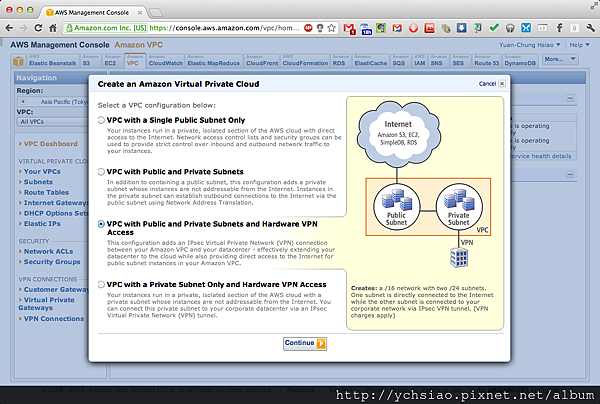Viewport: 600px width, 404px height.
Task: Click the Facebook f extension icon
Action: coord(559,28)
